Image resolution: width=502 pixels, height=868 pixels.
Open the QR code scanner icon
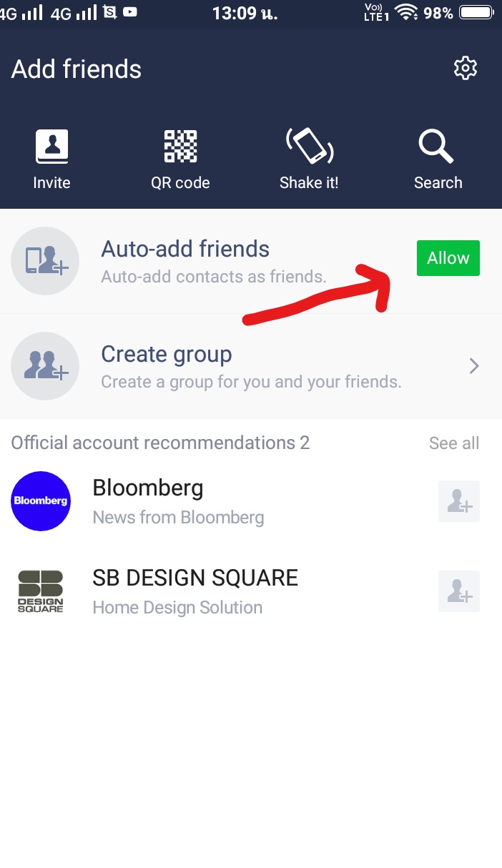(180, 147)
